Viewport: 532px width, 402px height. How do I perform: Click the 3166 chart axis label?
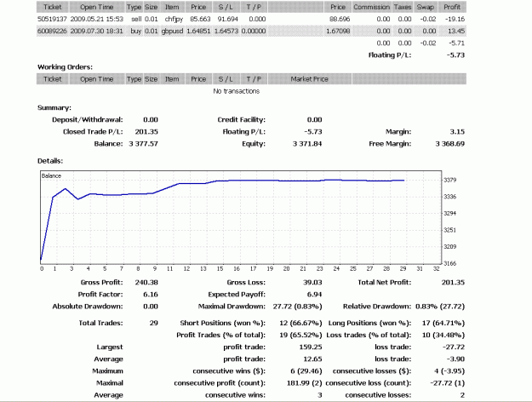point(450,263)
